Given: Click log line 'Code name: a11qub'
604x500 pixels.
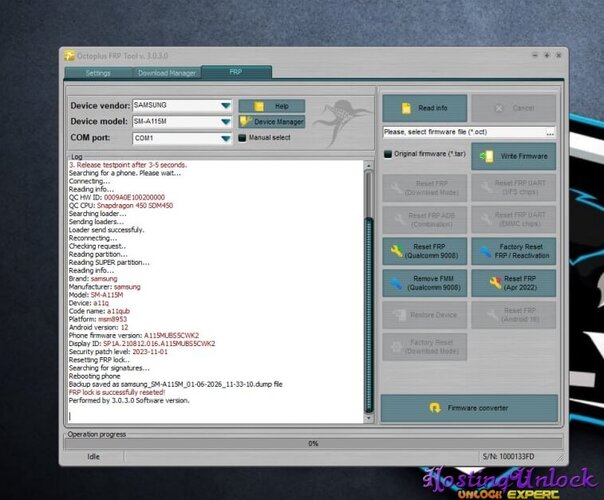Looking at the screenshot, I should click(x=99, y=311).
